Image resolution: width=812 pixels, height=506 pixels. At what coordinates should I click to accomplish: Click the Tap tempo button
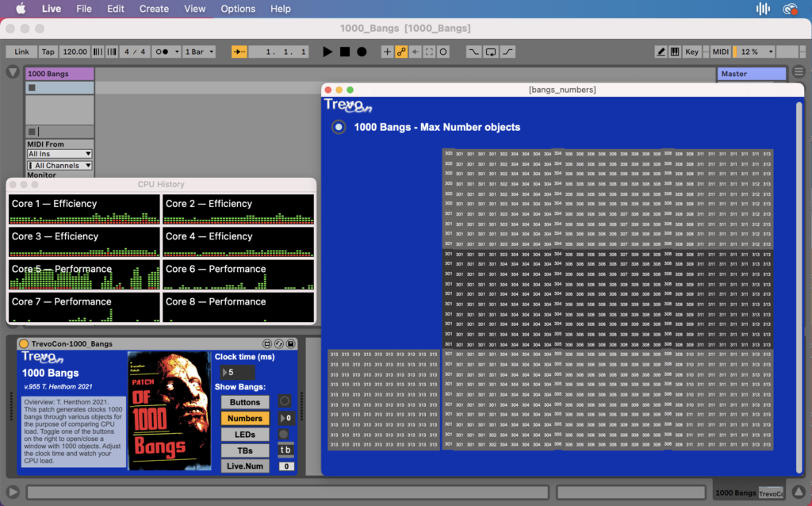[48, 52]
